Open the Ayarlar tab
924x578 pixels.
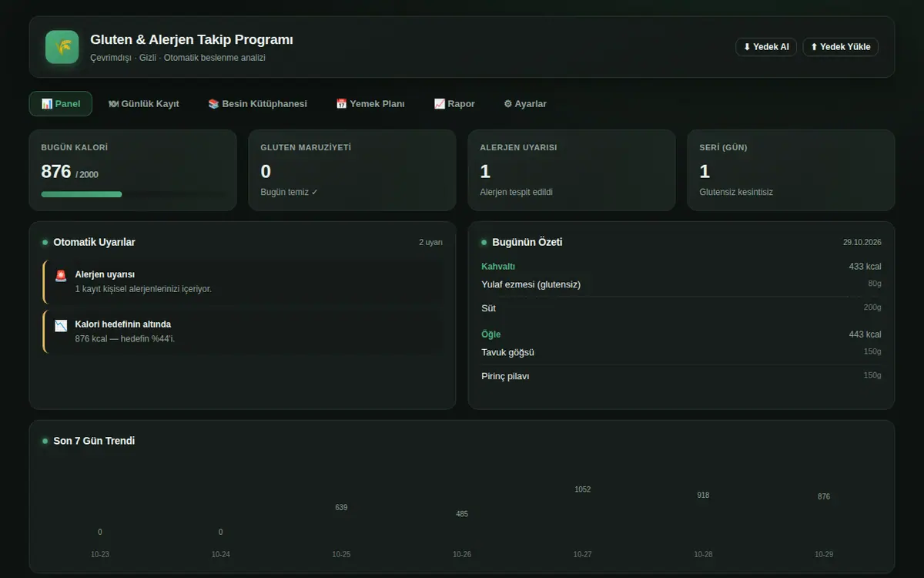pyautogui.click(x=525, y=104)
